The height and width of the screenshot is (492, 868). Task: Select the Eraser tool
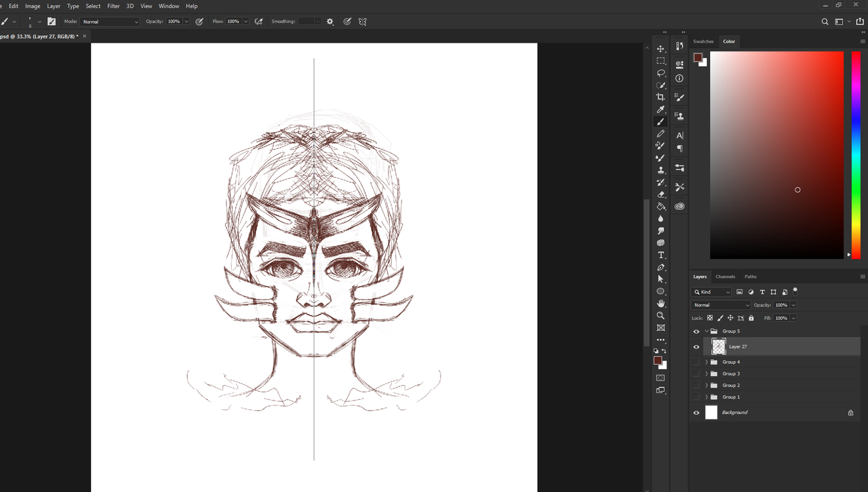660,194
